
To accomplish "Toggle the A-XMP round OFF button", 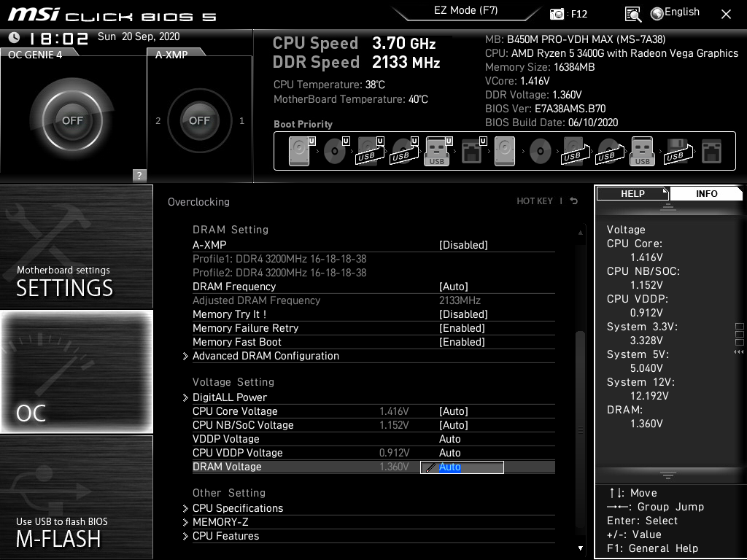I will tap(200, 120).
